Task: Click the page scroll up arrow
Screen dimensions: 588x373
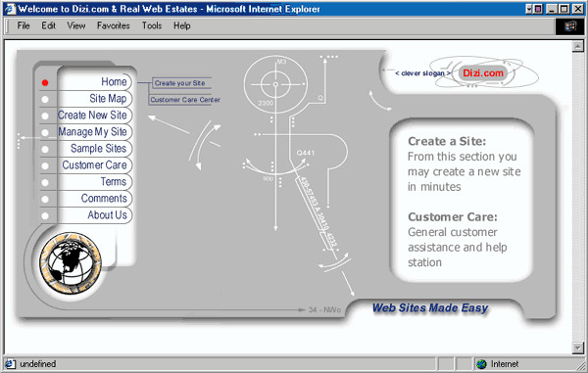Action: [577, 46]
